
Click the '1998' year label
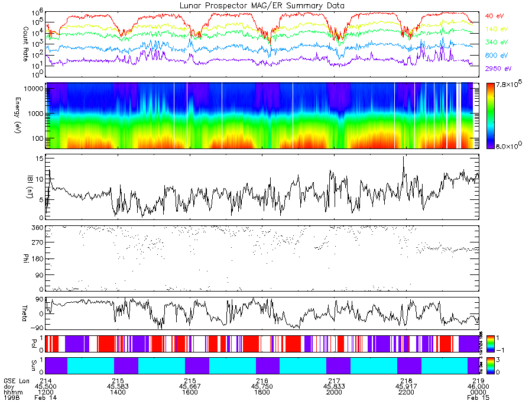coord(12,397)
